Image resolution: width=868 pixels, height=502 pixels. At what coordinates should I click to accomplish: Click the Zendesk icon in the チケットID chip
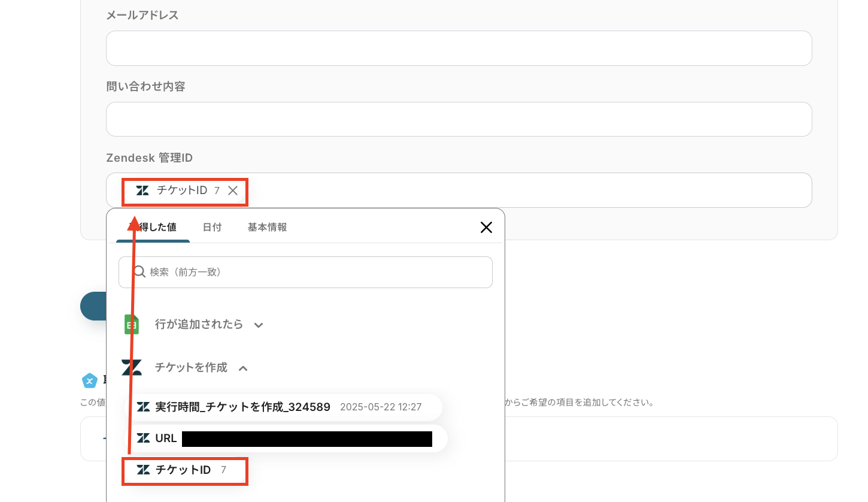tap(142, 190)
